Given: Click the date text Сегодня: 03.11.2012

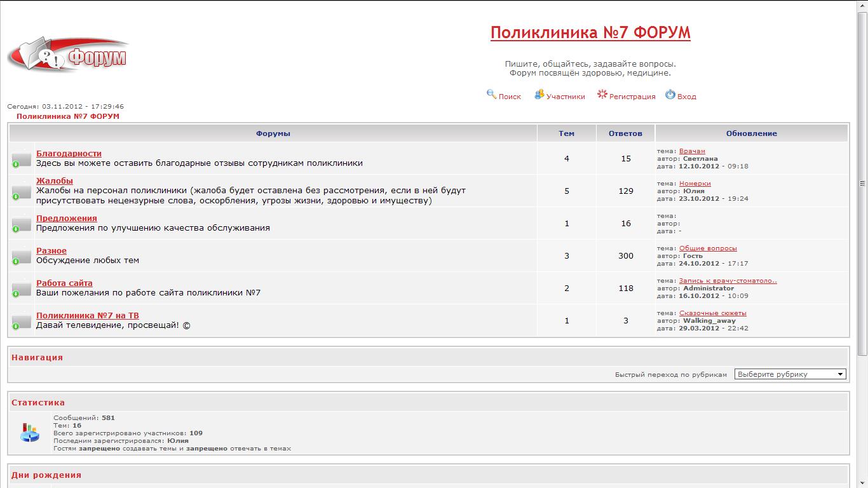Looking at the screenshot, I should coord(65,107).
